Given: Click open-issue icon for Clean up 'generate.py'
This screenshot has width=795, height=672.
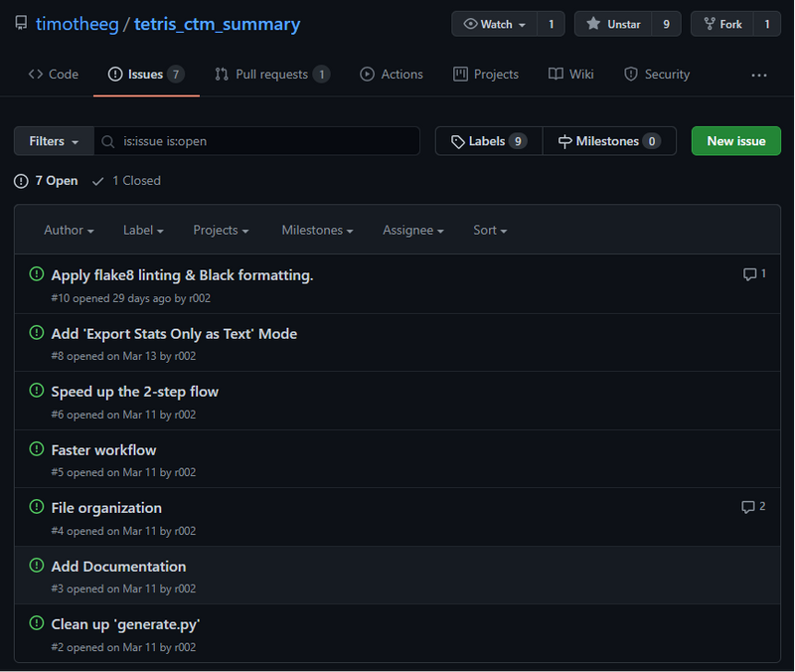Looking at the screenshot, I should point(37,623).
